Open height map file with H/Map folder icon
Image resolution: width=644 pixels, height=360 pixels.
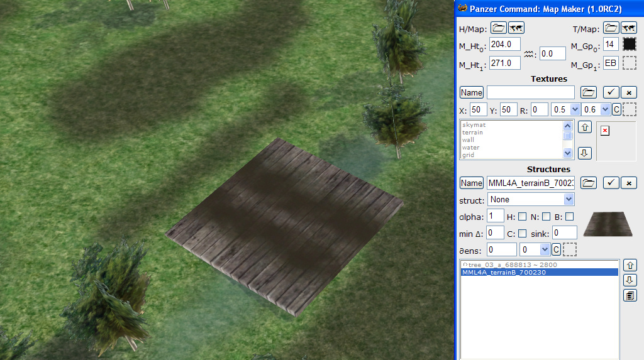point(498,28)
